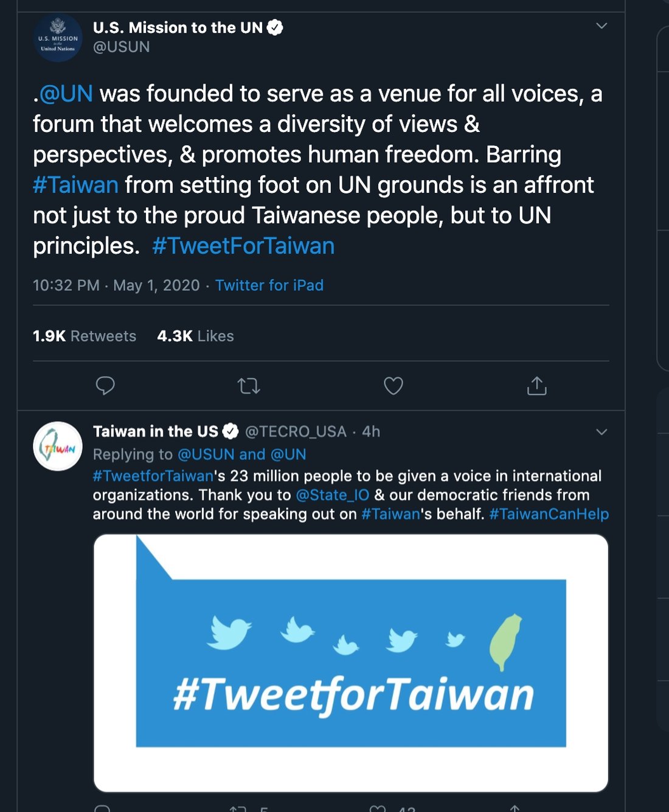Share the U.S. Mission tweet via share icon
669x812 pixels.
click(536, 386)
